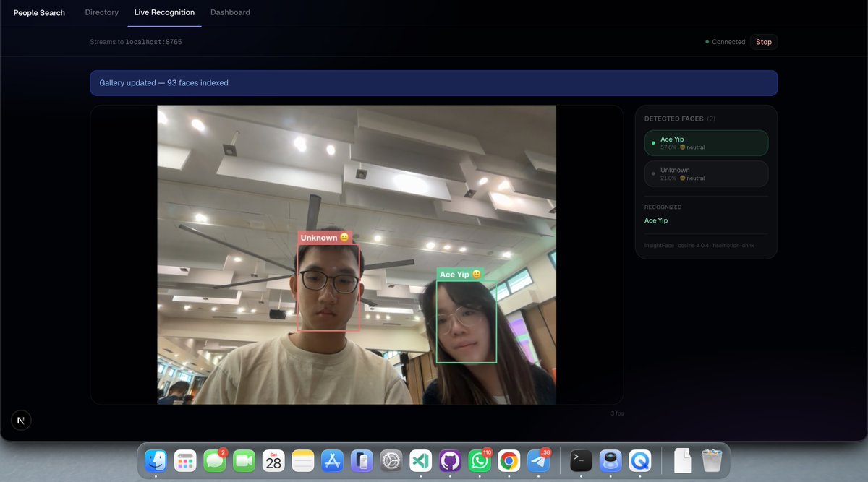Open WhatsApp with 110 notifications
The height and width of the screenshot is (482, 868).
coord(480,460)
